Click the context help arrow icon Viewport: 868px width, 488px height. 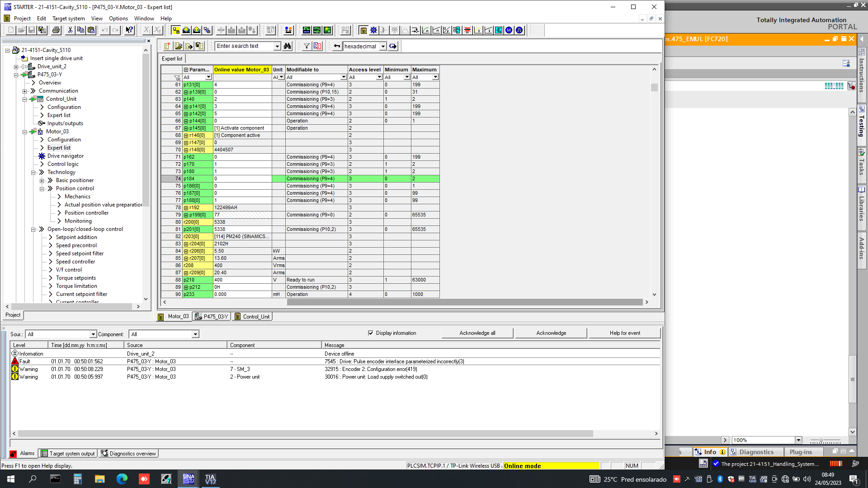(x=129, y=30)
